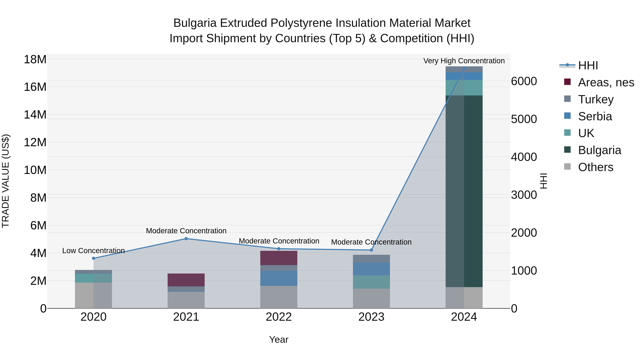Toggle Serbia legend entry
This screenshot has height=362, width=644.
pyautogui.click(x=588, y=116)
